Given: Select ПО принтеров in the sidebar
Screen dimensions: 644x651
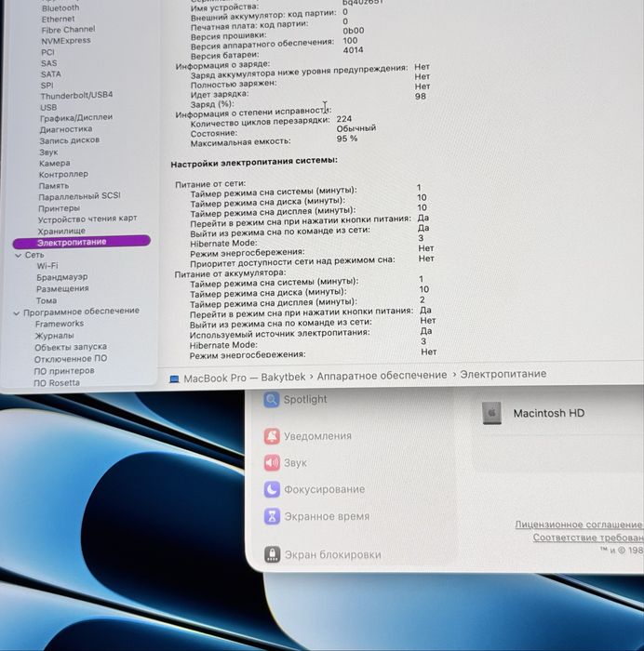Looking at the screenshot, I should [64, 371].
